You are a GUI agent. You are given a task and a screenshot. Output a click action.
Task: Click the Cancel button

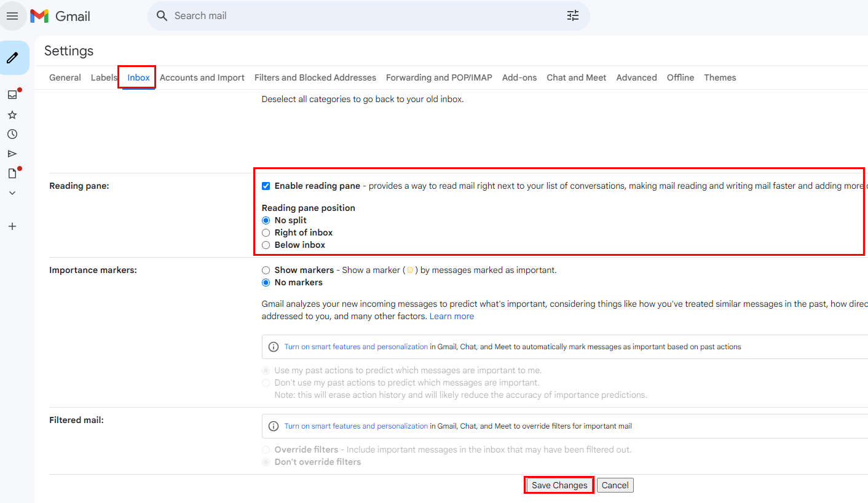(x=615, y=485)
